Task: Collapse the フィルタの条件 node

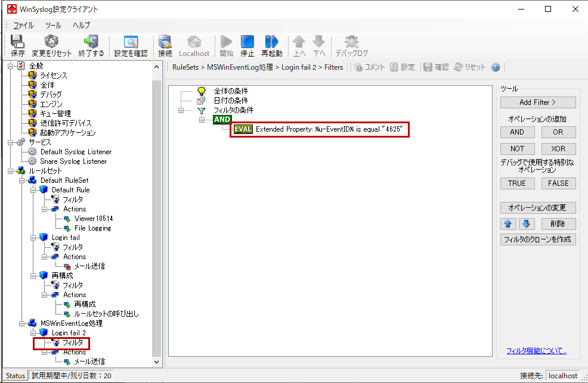Action: point(181,110)
